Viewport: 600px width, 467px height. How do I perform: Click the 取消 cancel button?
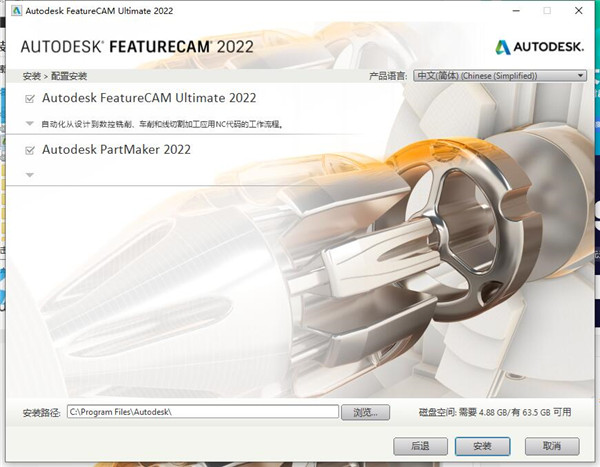(552, 446)
